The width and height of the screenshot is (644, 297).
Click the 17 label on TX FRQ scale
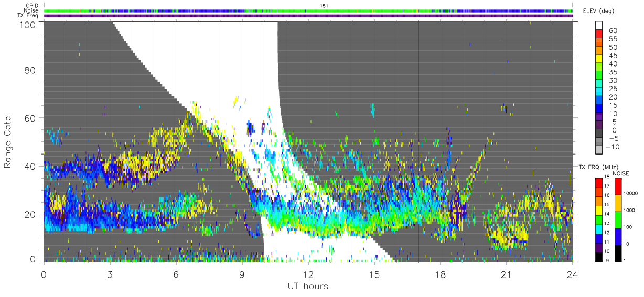pos(607,185)
